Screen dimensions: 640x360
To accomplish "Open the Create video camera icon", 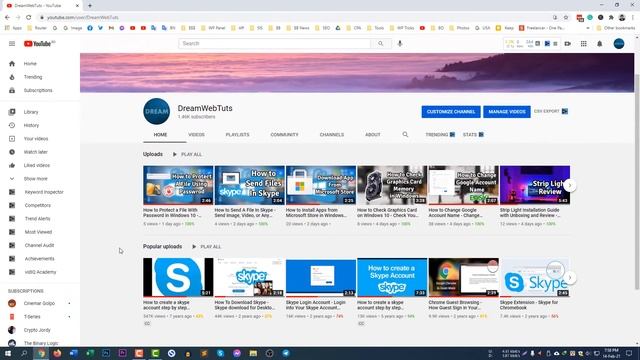I will pos(568,44).
